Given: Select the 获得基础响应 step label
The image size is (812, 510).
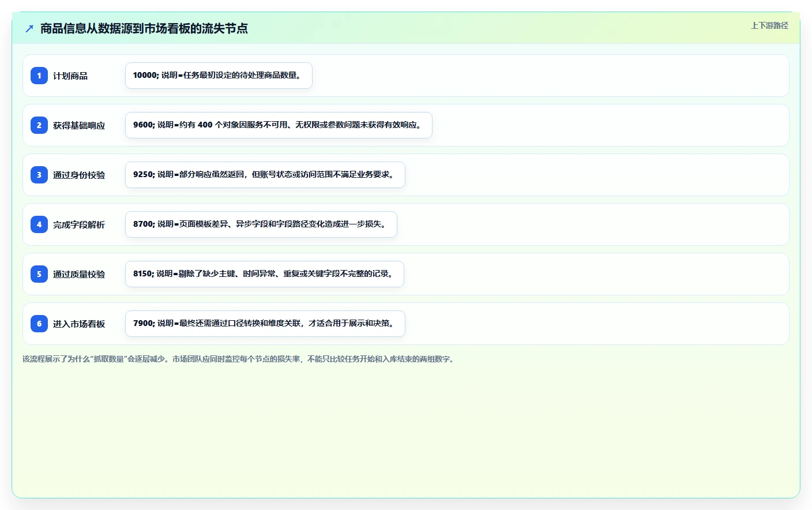Looking at the screenshot, I should click(79, 126).
